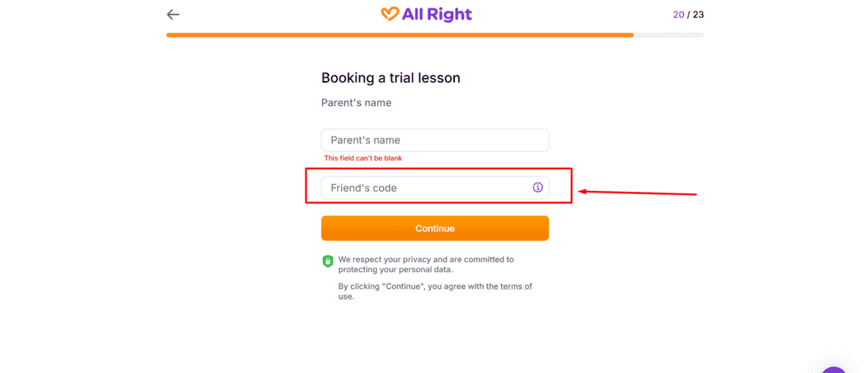The width and height of the screenshot is (868, 373).
Task: Click the Parent's name label above field
Action: coord(356,103)
